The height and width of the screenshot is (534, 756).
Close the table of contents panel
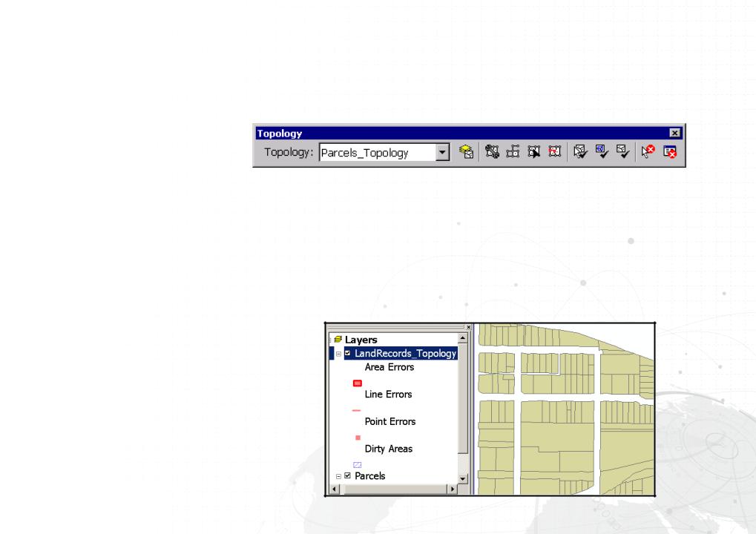pos(468,327)
